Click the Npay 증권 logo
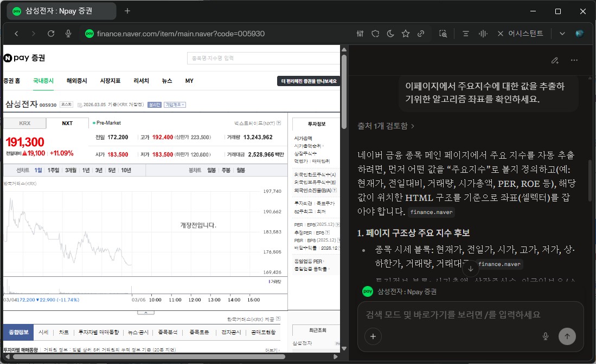This screenshot has height=364, width=596. point(24,58)
